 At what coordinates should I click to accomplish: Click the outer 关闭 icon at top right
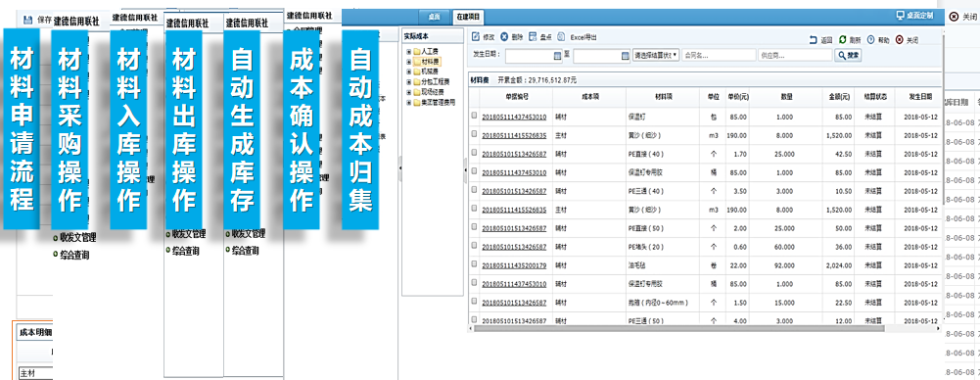[954, 17]
